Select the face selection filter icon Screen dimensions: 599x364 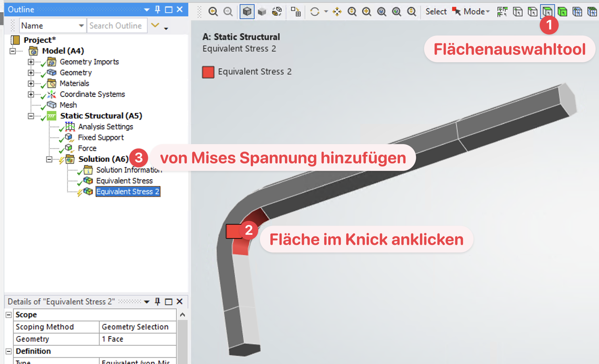pyautogui.click(x=548, y=11)
